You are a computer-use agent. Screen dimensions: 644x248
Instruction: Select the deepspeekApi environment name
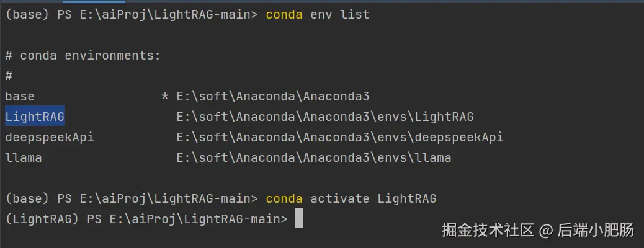[x=50, y=137]
